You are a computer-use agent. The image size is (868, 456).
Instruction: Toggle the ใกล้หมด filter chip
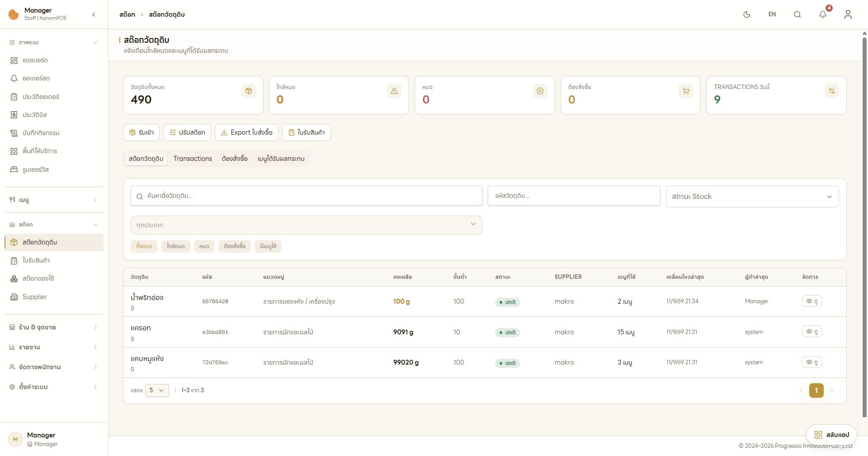(175, 246)
